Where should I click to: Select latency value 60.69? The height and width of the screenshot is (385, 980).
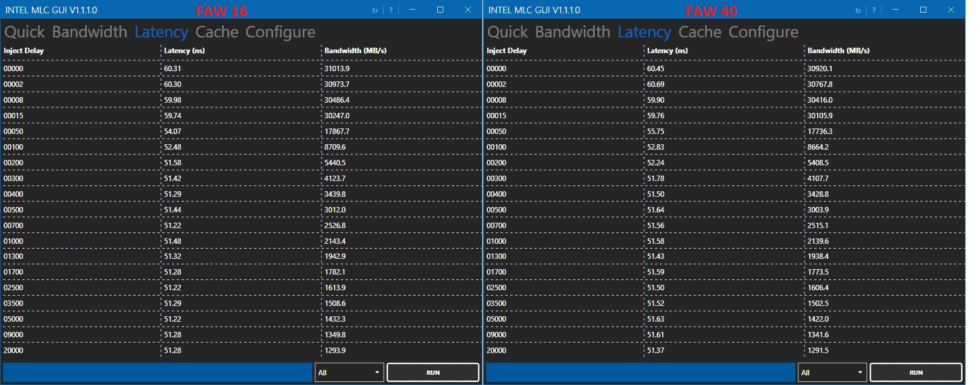656,84
